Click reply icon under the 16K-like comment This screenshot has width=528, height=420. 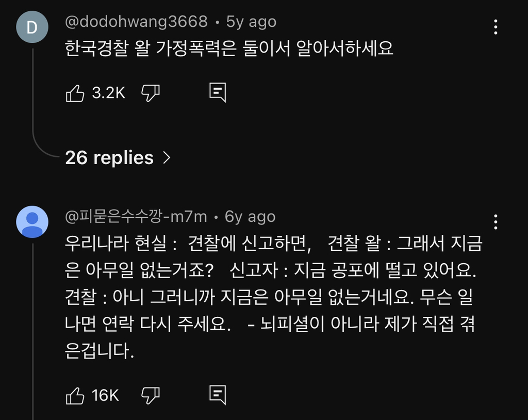click(x=217, y=395)
